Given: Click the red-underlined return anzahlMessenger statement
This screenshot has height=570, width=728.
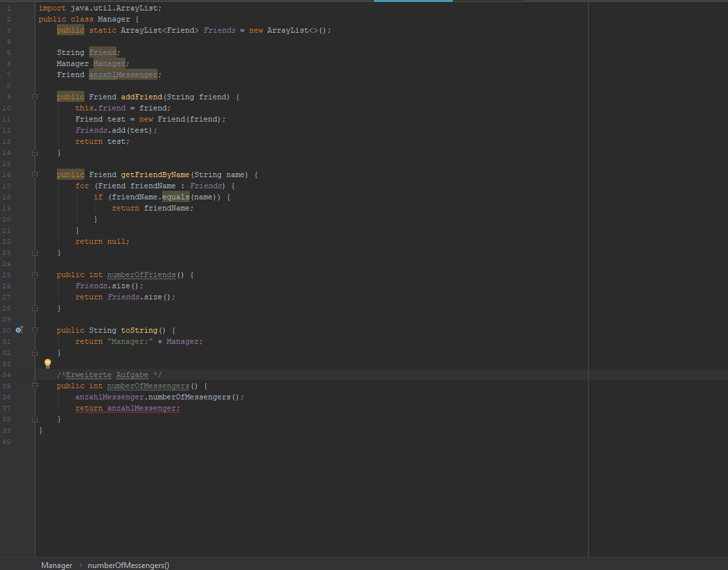Looking at the screenshot, I should (x=127, y=408).
